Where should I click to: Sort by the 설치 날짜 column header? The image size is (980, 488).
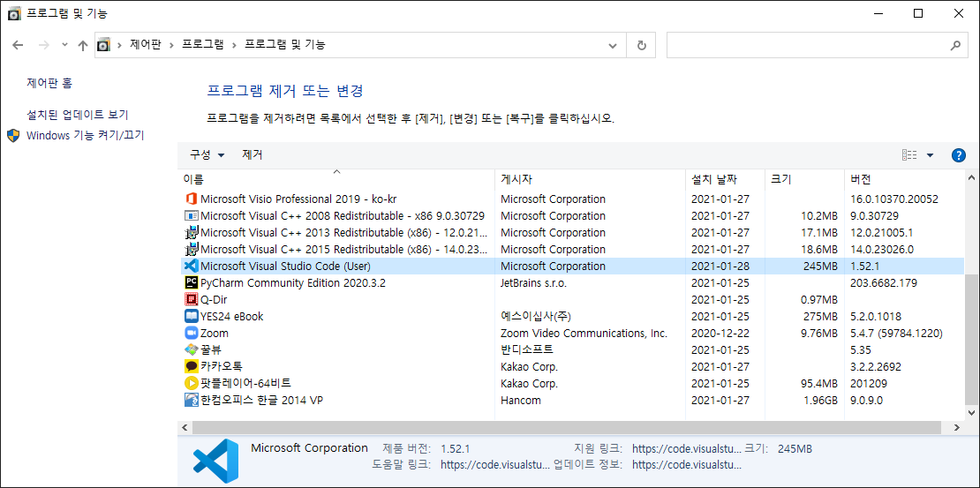point(725,179)
